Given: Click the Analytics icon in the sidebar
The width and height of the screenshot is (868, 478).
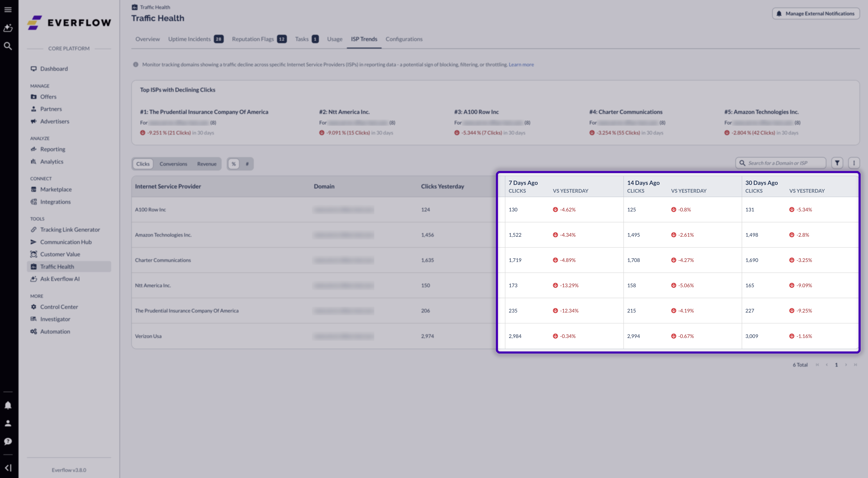Looking at the screenshot, I should tap(33, 162).
